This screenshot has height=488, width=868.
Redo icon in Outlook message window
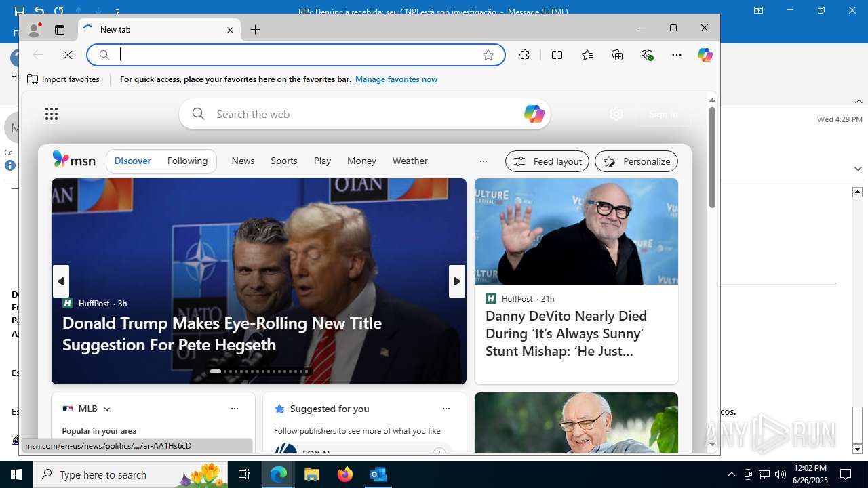point(59,10)
